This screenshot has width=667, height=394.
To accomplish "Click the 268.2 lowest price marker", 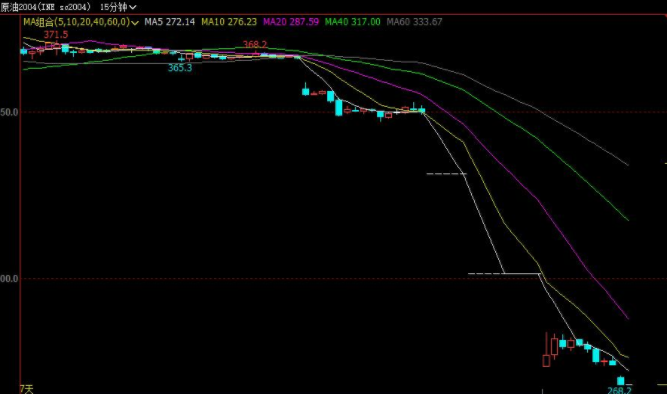I will [619, 390].
